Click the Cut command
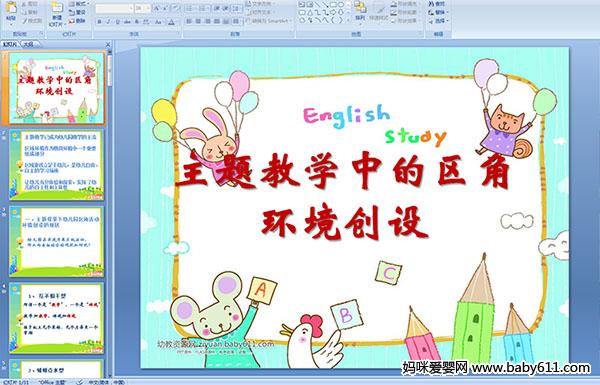The height and width of the screenshot is (385, 600). (30, 4)
